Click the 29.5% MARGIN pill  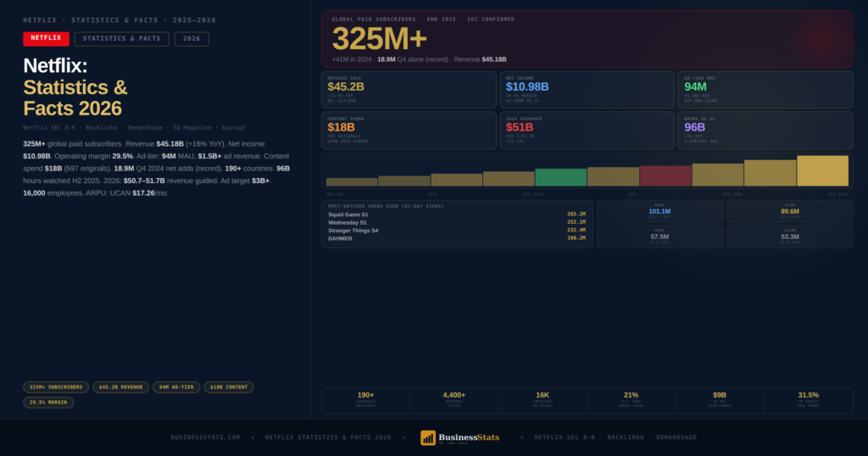point(48,403)
